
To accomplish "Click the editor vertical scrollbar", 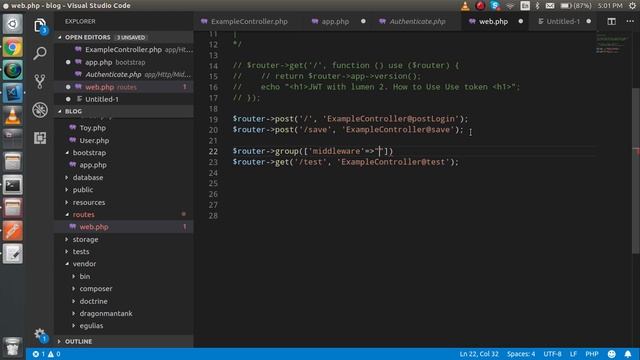I will [636, 171].
